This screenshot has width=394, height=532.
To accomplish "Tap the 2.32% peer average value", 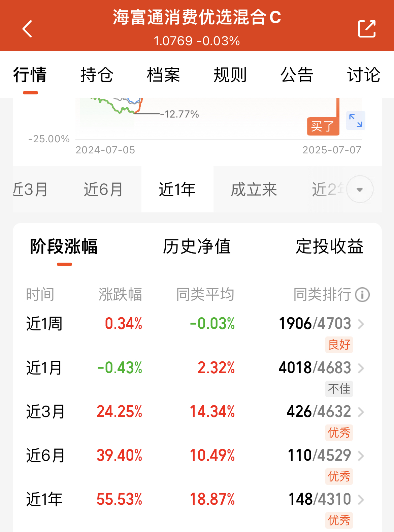I will pos(216,367).
